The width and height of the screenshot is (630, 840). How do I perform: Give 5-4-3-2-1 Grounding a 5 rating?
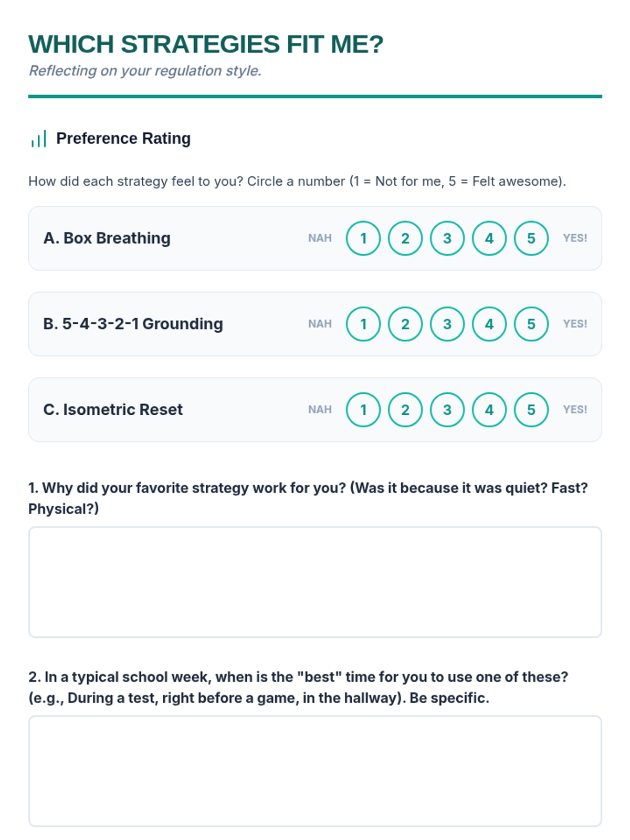tap(531, 324)
